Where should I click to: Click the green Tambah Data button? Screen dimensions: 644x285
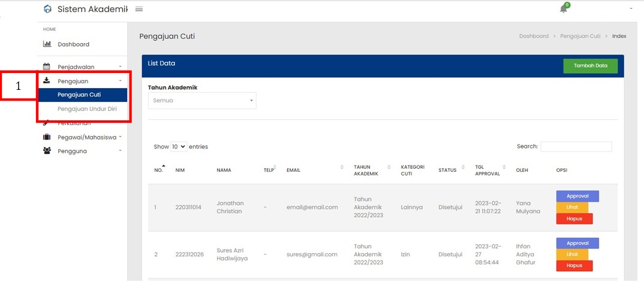coord(590,66)
